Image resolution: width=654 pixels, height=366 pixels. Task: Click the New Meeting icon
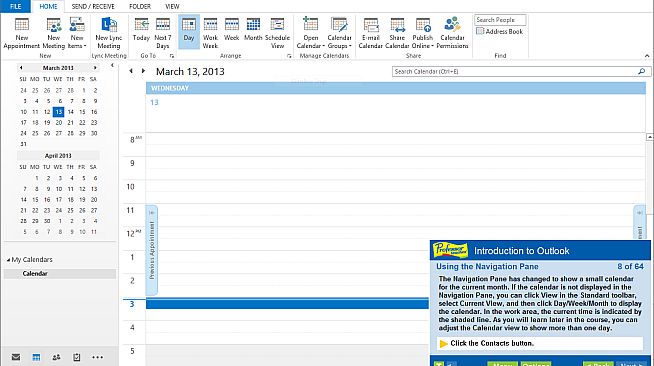54,33
